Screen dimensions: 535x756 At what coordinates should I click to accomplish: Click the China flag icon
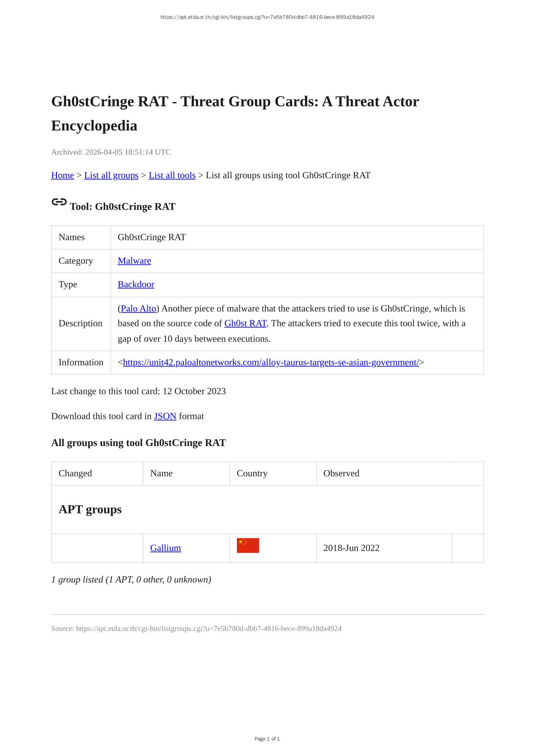click(248, 545)
